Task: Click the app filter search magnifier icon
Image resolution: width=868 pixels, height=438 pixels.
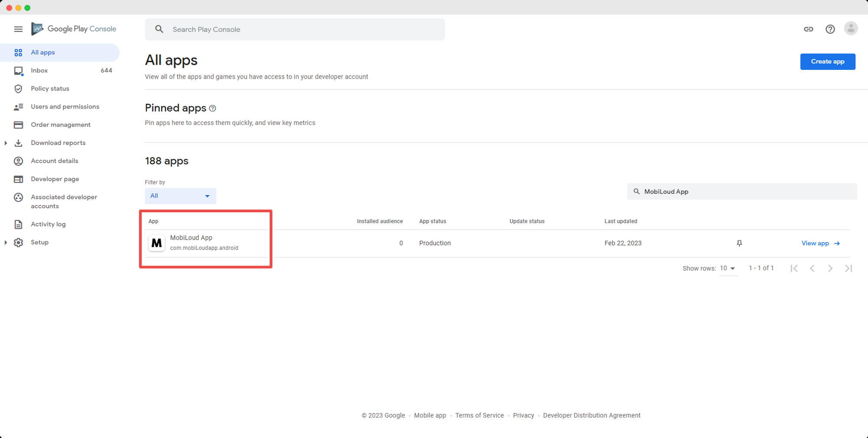Action: [x=636, y=191]
